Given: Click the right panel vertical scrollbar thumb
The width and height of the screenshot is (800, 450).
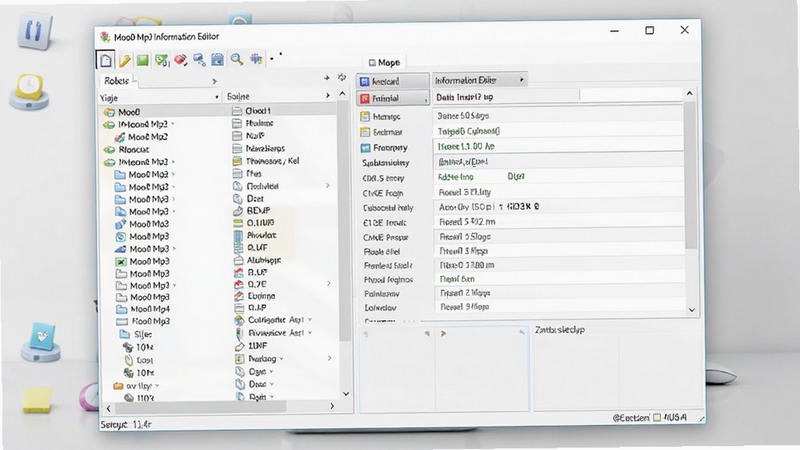Looking at the screenshot, I should pyautogui.click(x=690, y=175).
